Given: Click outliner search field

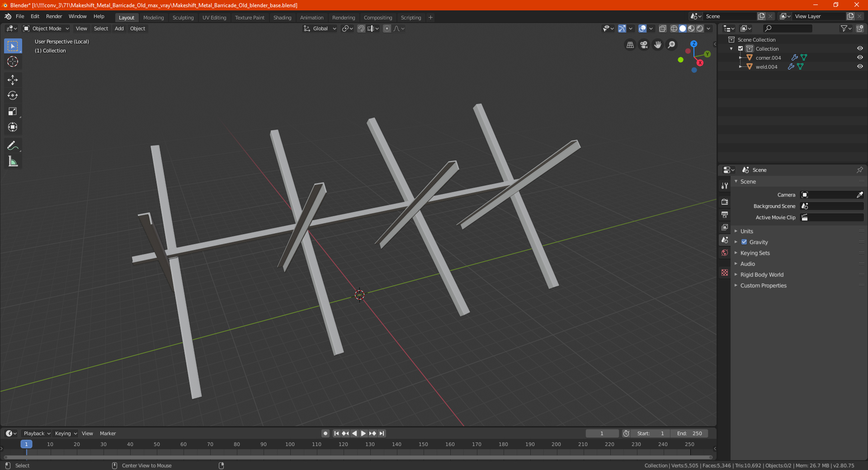Looking at the screenshot, I should (x=787, y=28).
